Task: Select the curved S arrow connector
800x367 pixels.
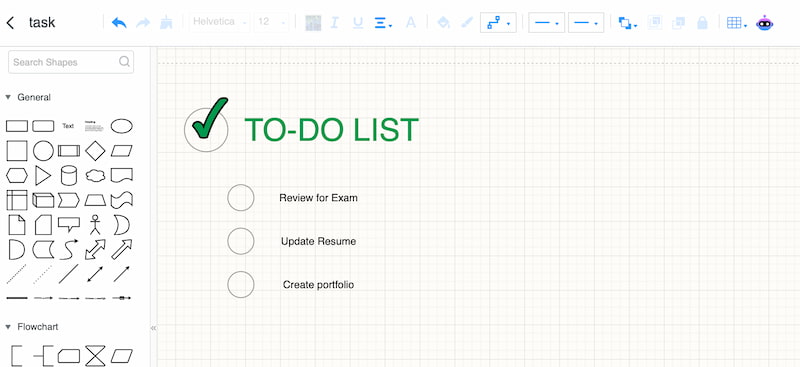Action: [69, 250]
